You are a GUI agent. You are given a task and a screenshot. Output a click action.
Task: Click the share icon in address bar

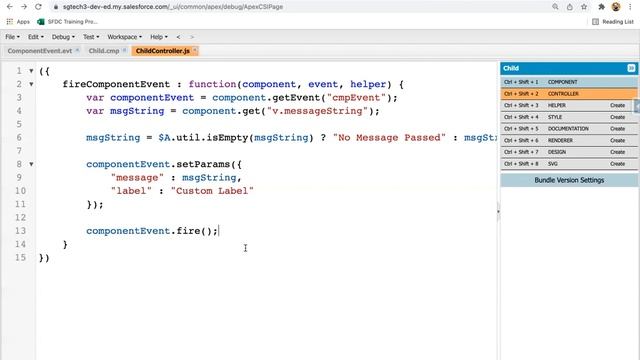[569, 7]
